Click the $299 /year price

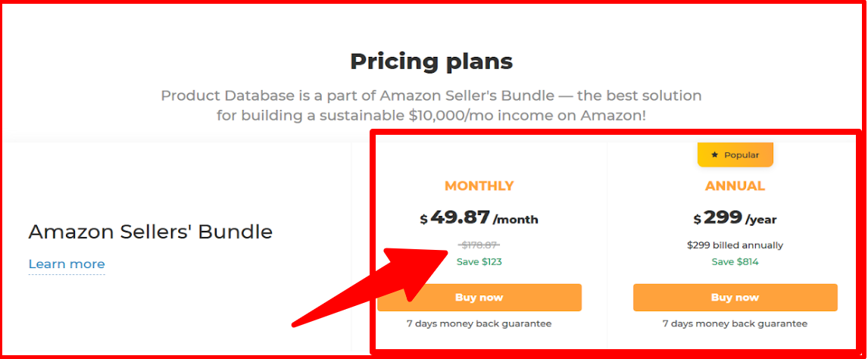coord(735,219)
